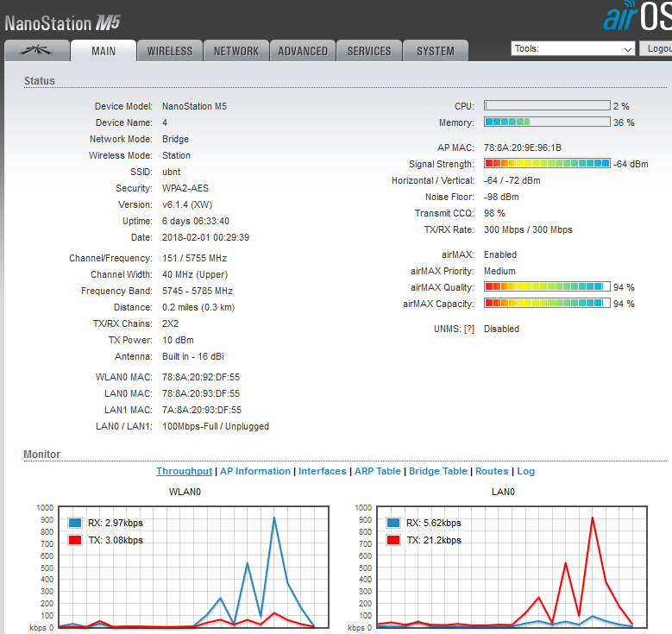Open the Ubiquiti logo tab
672x634 pixels.
pyautogui.click(x=36, y=51)
